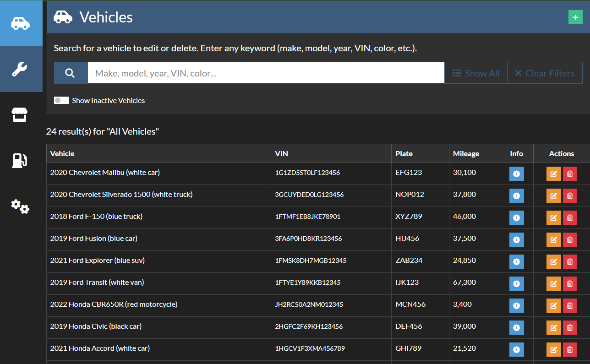Delete the 2021 Honda Accord

[x=570, y=349]
